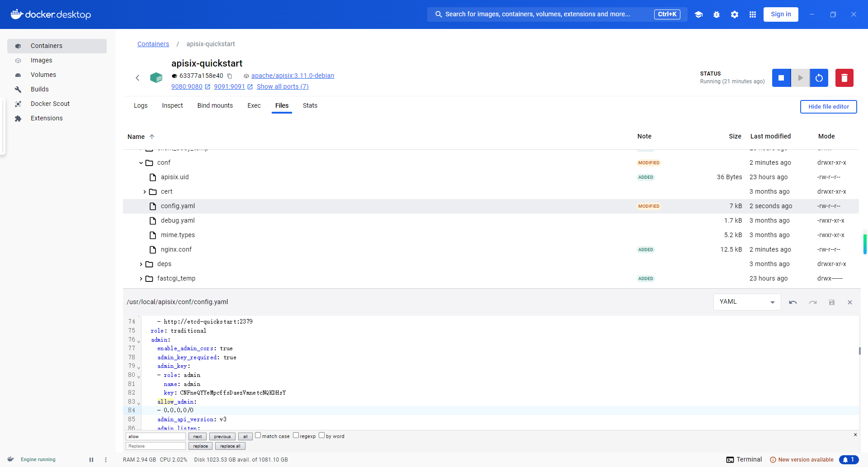Viewport: 868px width, 467px height.
Task: Toggle by word search checkbox
Action: 322,435
